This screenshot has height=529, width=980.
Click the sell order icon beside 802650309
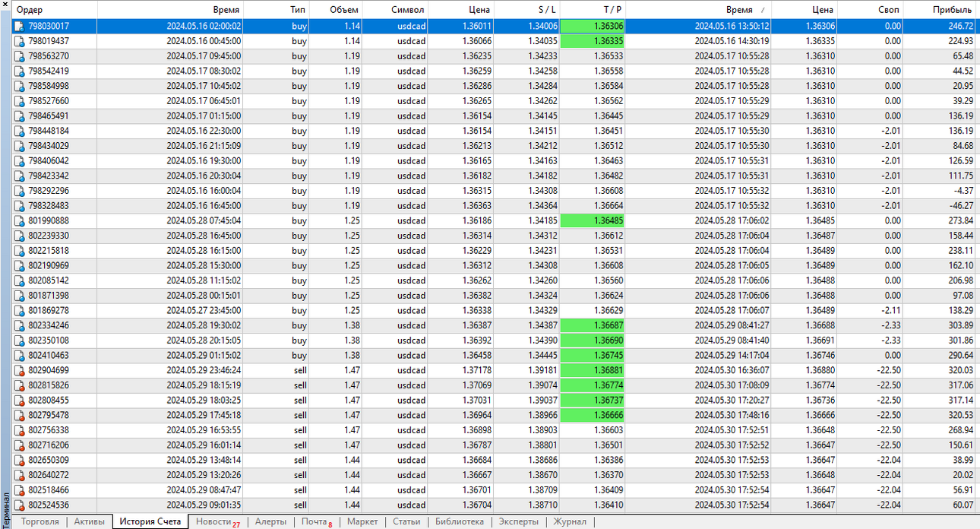(x=19, y=461)
